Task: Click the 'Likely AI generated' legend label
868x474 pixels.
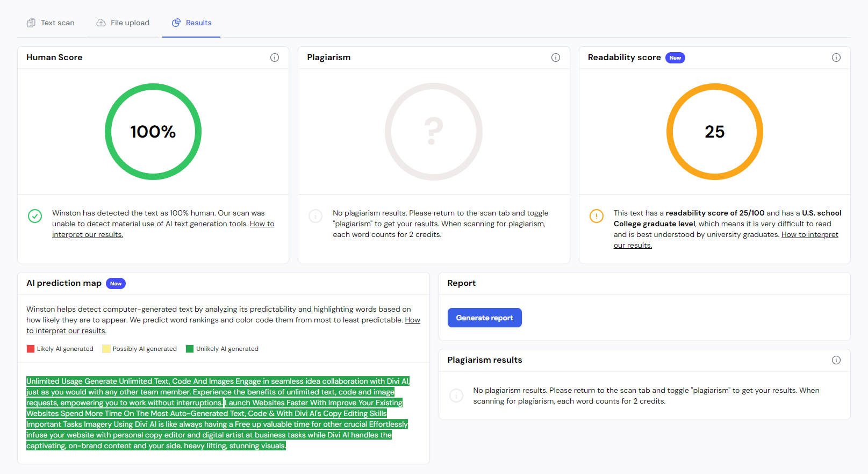Action: 65,349
